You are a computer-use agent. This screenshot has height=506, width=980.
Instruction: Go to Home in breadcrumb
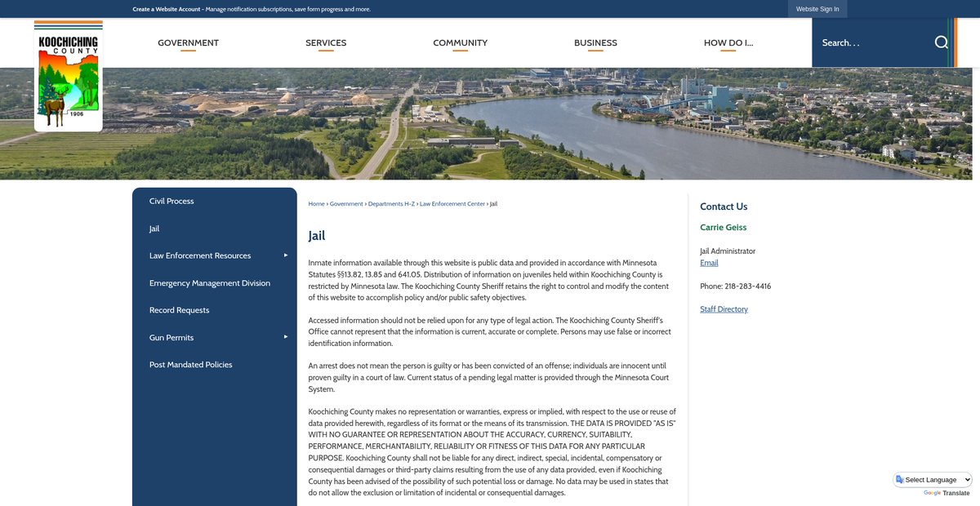pyautogui.click(x=316, y=203)
